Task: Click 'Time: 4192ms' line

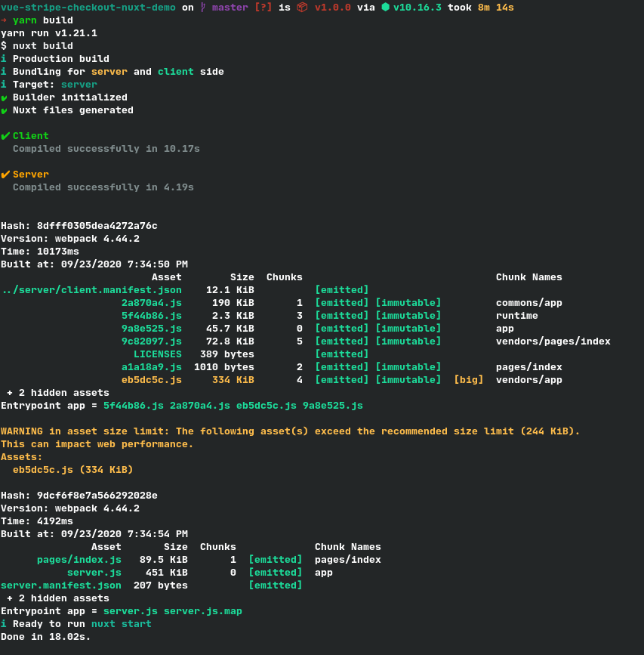Action: [37, 521]
